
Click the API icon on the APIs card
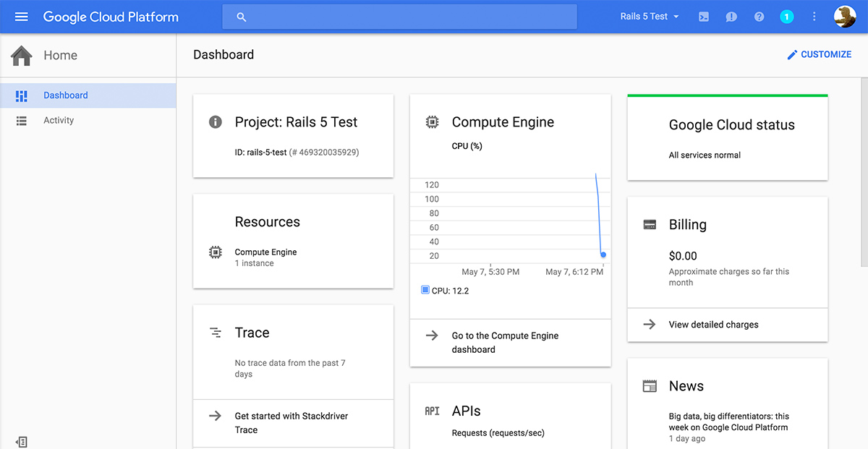tap(432, 411)
